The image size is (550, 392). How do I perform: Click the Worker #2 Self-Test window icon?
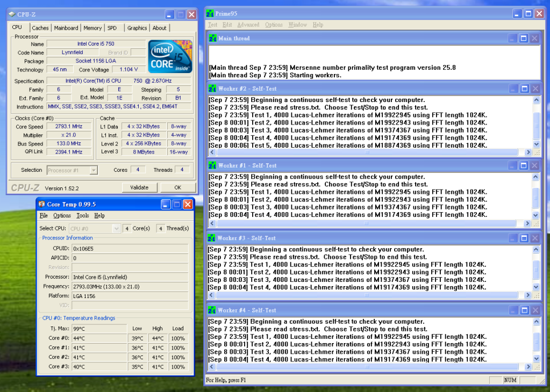point(212,89)
